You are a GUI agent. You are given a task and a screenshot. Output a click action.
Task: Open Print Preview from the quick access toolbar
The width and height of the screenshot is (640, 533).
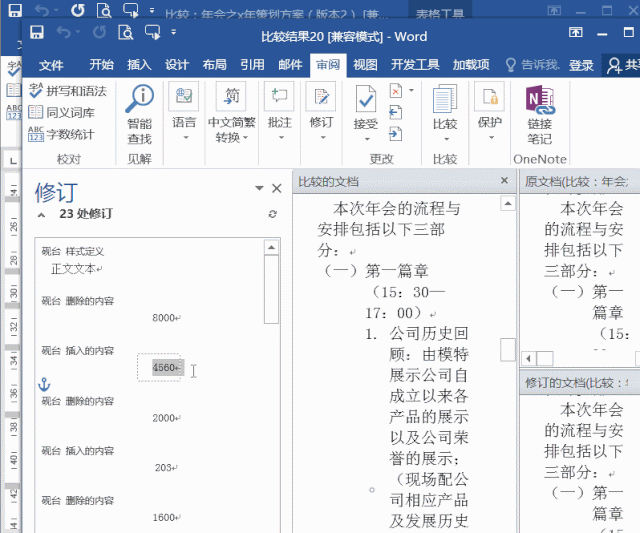click(x=126, y=32)
